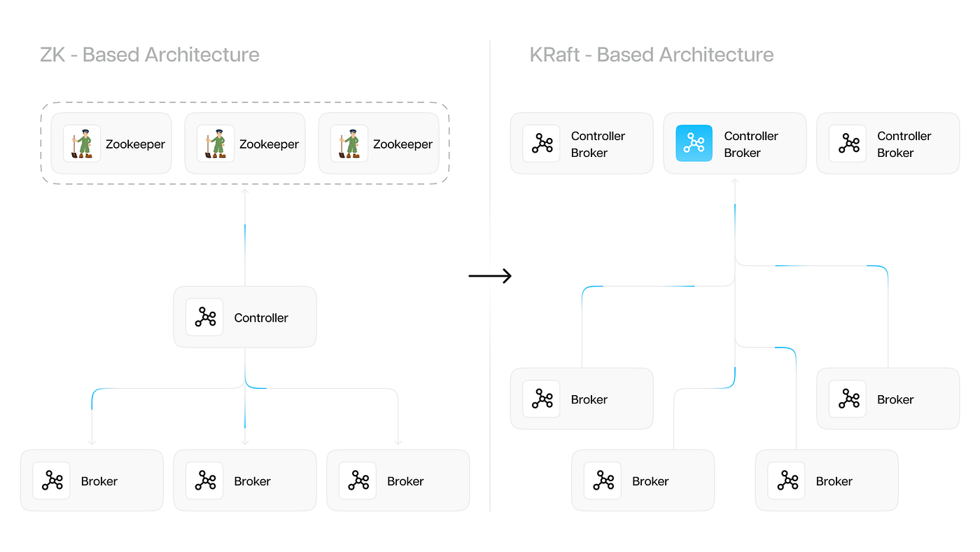Screen dimensions: 980x552
Task: Click KRaft upper-right "Broker" label
Action: [x=896, y=399]
